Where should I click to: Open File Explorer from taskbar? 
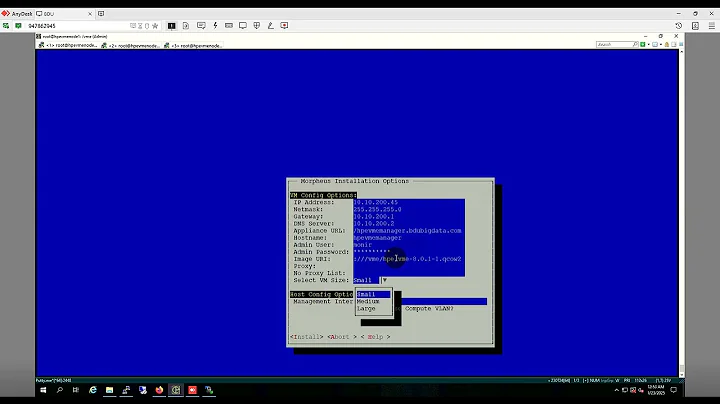[x=109, y=390]
